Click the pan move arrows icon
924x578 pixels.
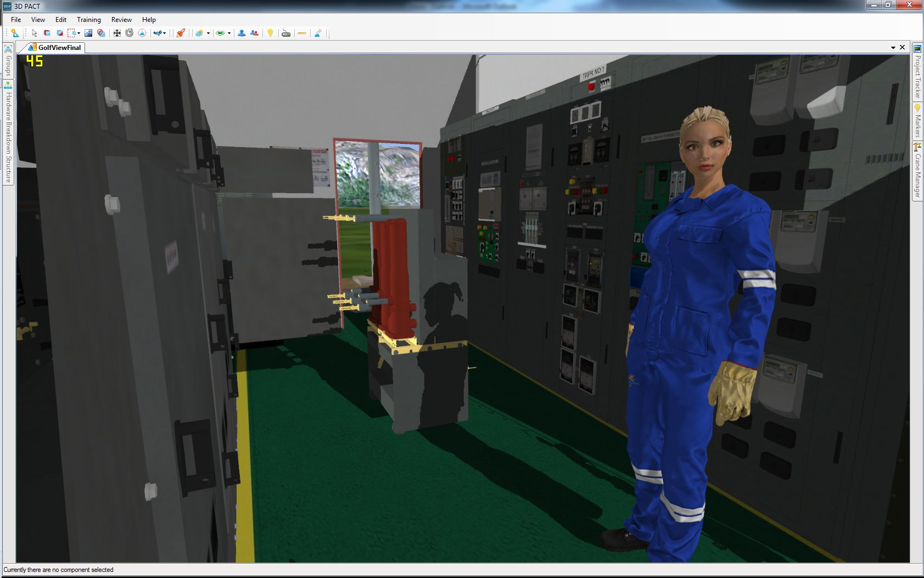(x=117, y=33)
